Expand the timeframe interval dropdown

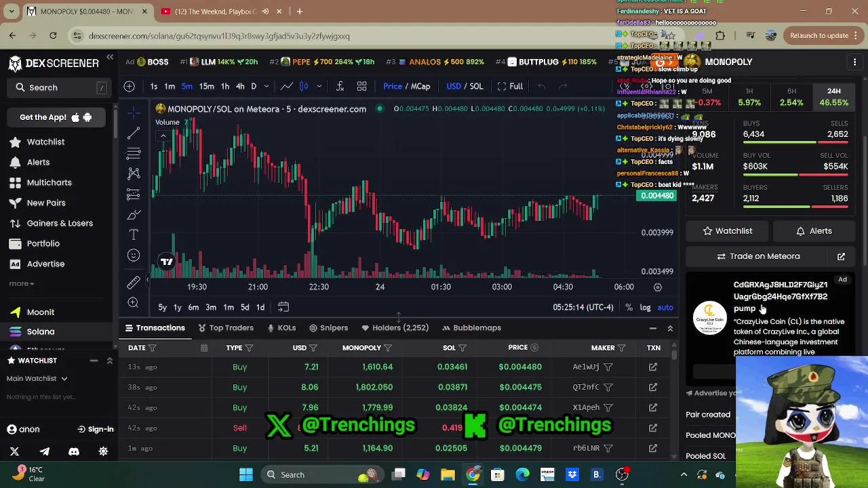267,86
